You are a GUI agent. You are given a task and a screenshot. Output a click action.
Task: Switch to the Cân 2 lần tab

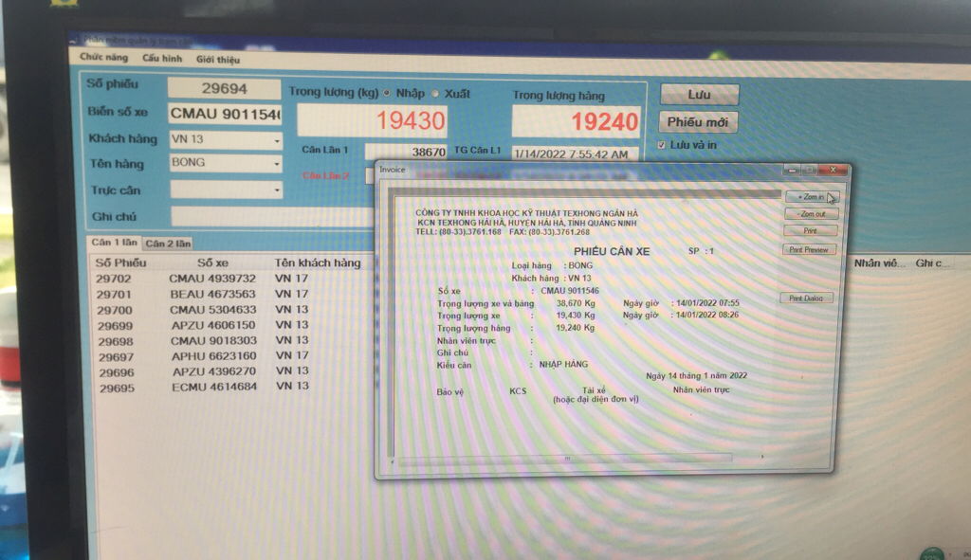click(x=168, y=244)
